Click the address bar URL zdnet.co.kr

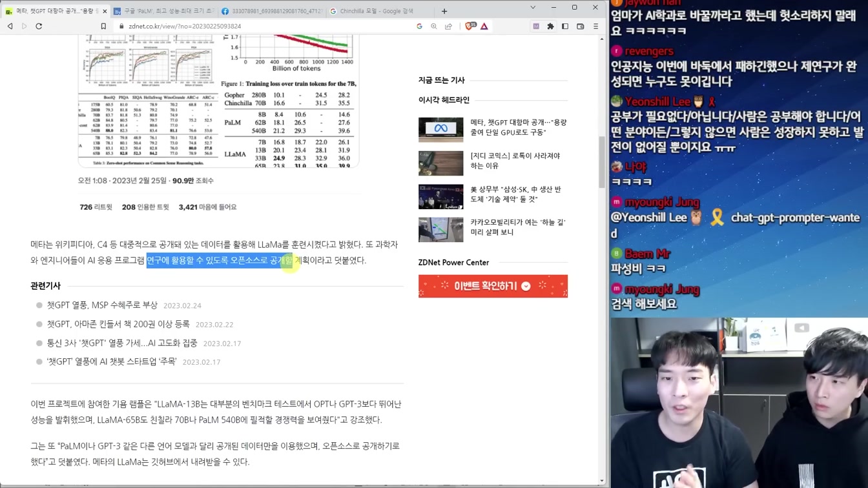coord(185,26)
